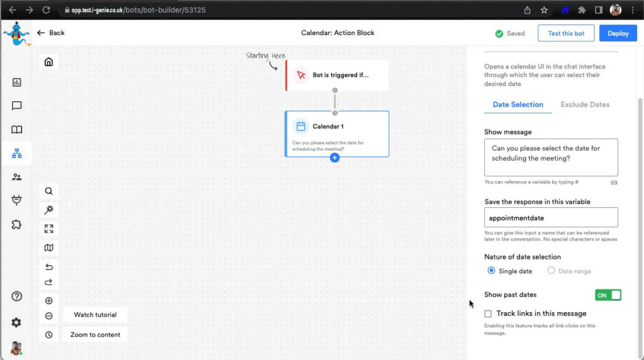This screenshot has height=360, width=644.
Task: Click the magic wand auto-arrange icon
Action: [48, 209]
